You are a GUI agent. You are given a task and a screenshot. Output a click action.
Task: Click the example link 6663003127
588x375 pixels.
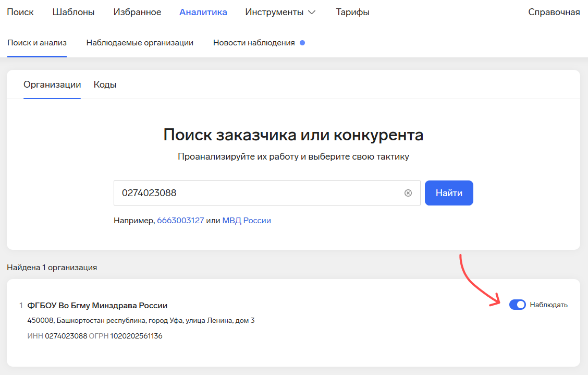pyautogui.click(x=180, y=221)
